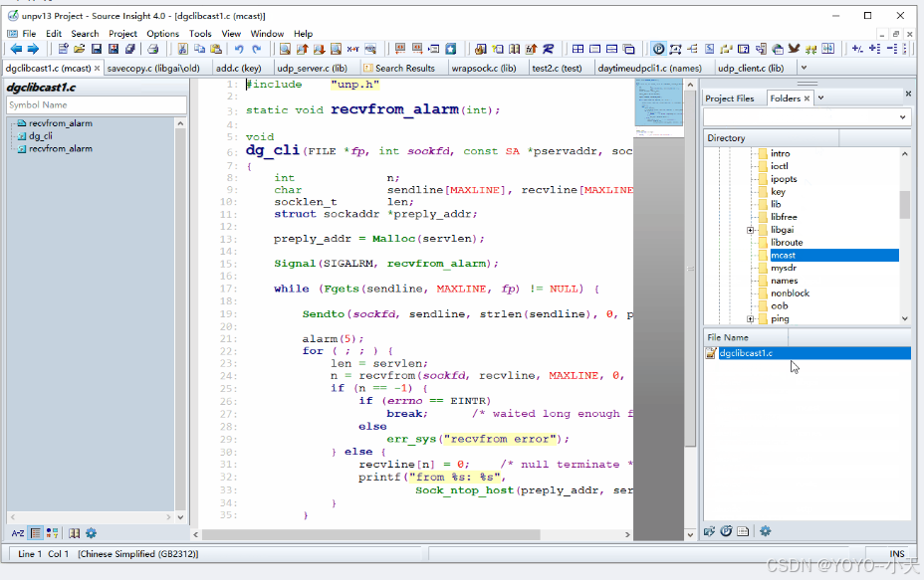
Task: Toggle symbol type grouping icon below symbol pane
Action: [53, 533]
